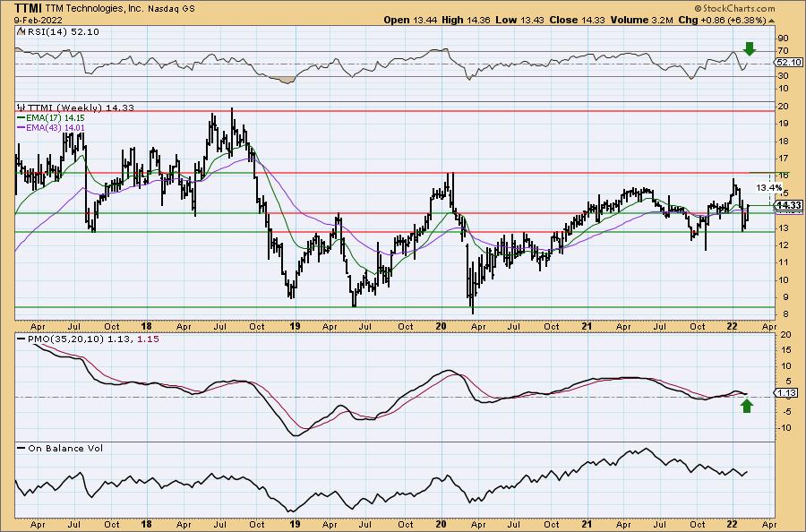Click the On Balance Vol indicator label
This screenshot has width=806, height=532.
click(65, 448)
